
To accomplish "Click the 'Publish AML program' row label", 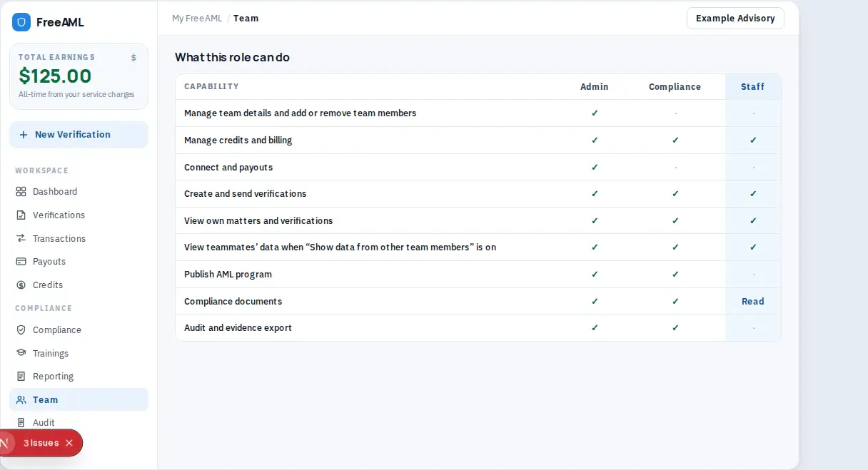I will click(x=228, y=275).
